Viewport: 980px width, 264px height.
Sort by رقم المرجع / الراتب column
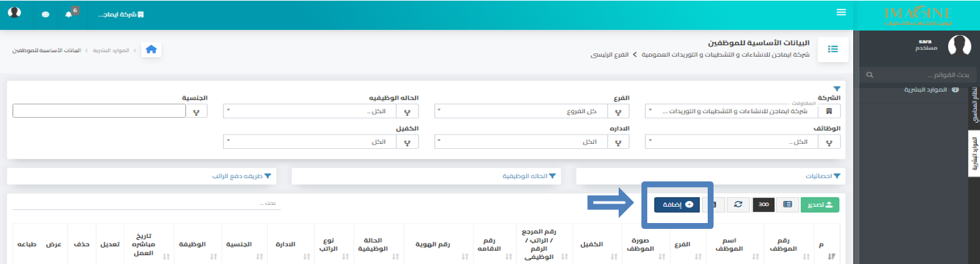(544, 244)
